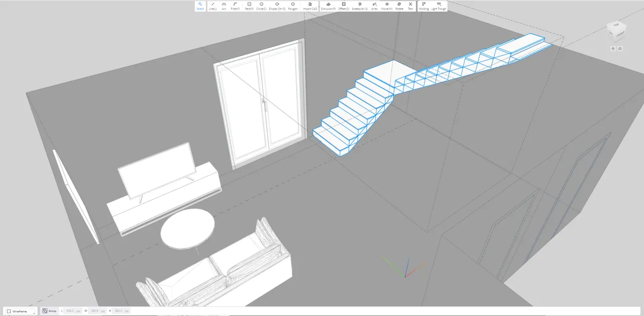The width and height of the screenshot is (644, 316).
Task: Activate the Extrusion tool
Action: point(329,6)
